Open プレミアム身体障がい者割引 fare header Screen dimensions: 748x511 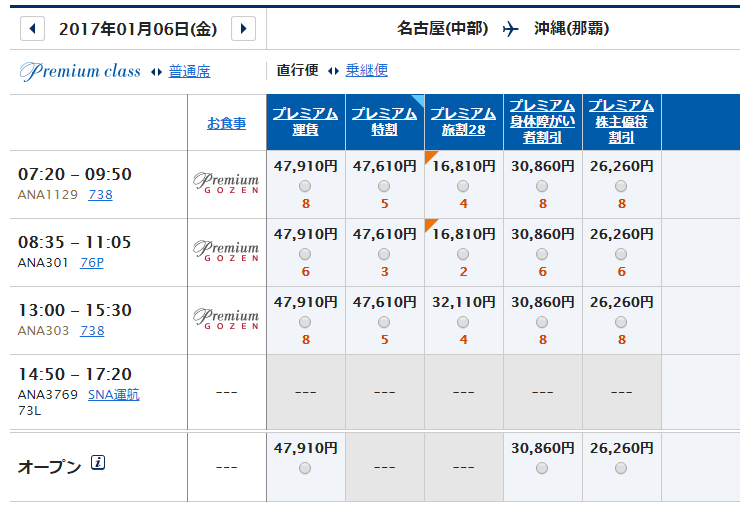pos(542,122)
